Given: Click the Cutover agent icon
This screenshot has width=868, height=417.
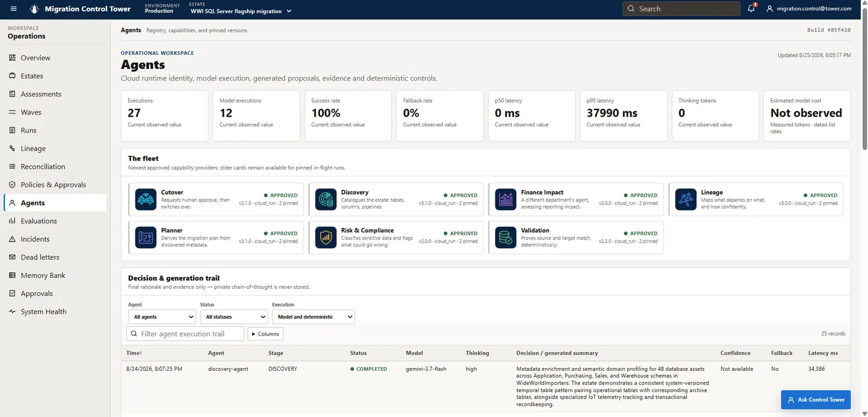Looking at the screenshot, I should click(145, 199).
